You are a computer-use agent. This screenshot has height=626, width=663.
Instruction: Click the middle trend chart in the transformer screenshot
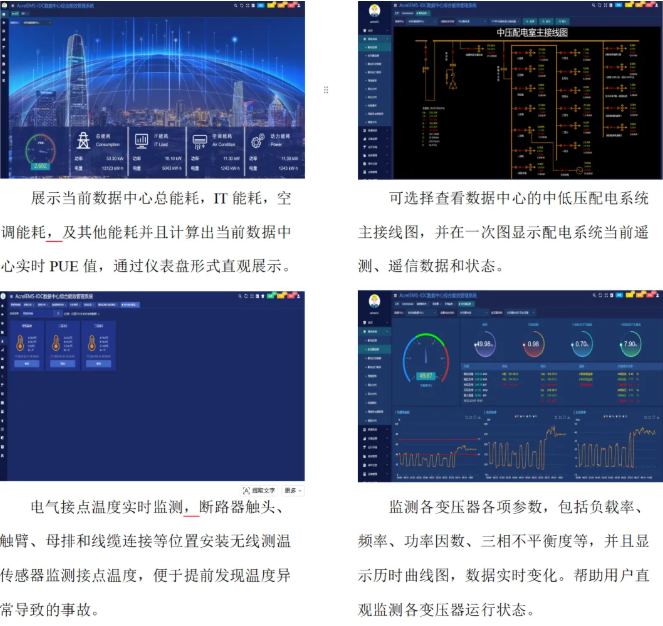click(527, 445)
